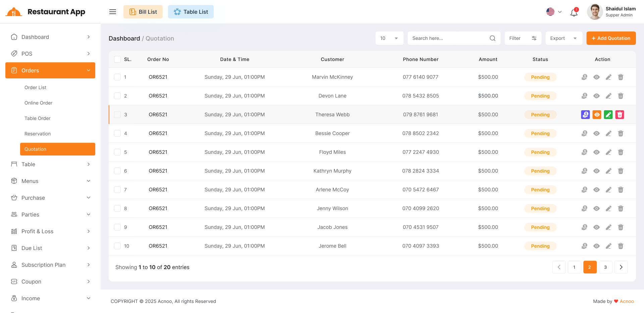This screenshot has width=644, height=313.
Task: Go to page 3 in pagination
Action: click(x=605, y=267)
